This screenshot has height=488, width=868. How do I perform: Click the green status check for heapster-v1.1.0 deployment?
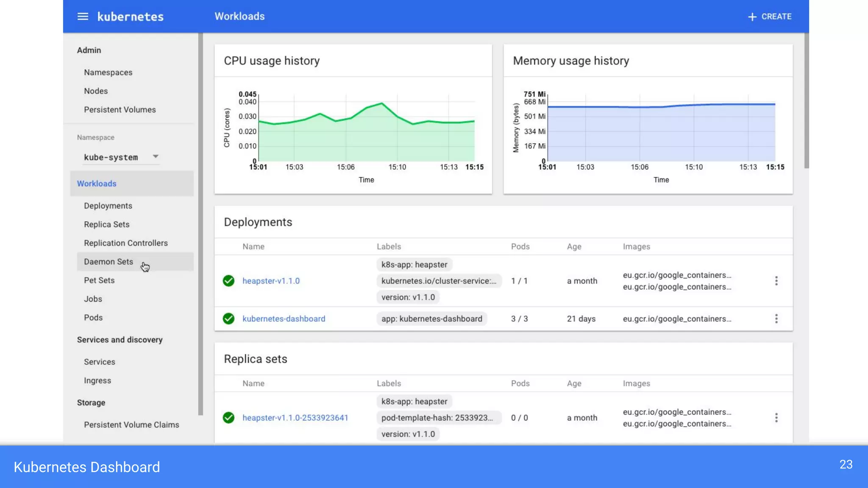(x=228, y=281)
